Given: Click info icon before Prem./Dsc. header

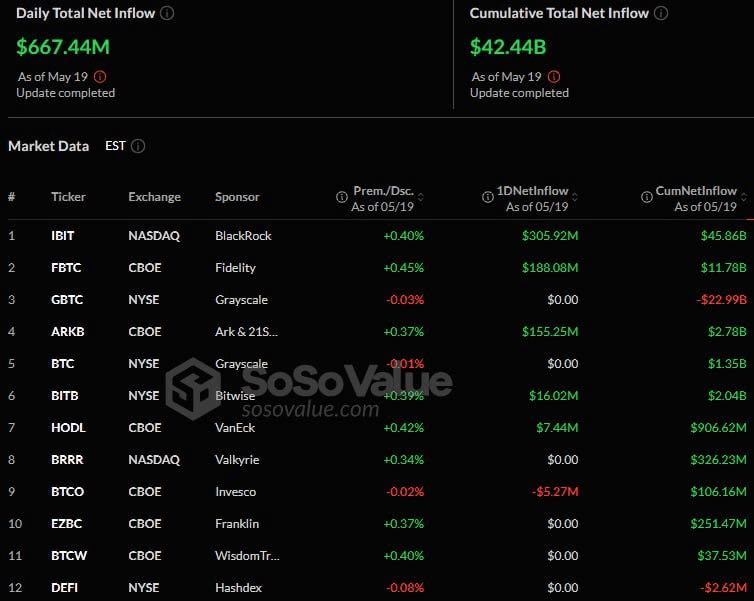Looking at the screenshot, I should coord(341,196).
